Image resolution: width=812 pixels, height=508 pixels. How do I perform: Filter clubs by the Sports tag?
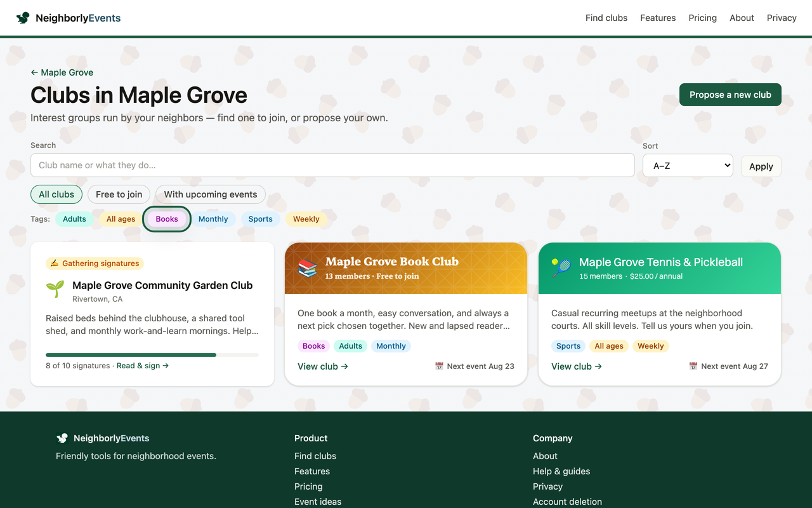[x=261, y=219]
